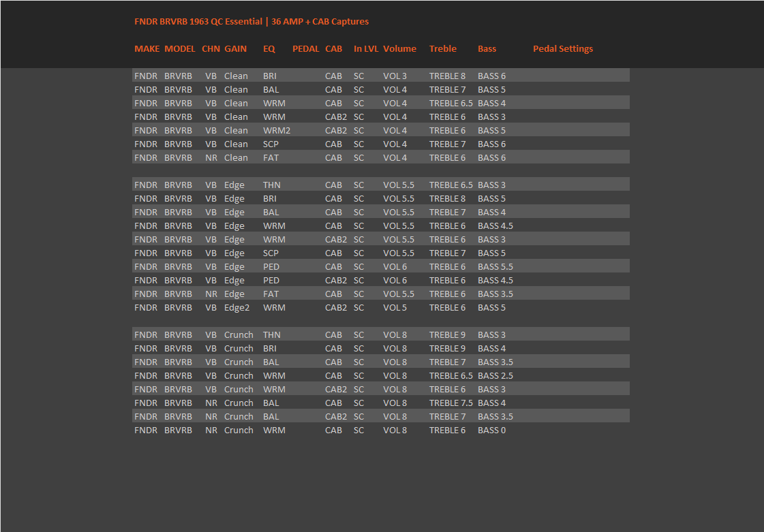Select the Edge PED CAB2 row
This screenshot has height=532, width=764.
(x=380, y=280)
